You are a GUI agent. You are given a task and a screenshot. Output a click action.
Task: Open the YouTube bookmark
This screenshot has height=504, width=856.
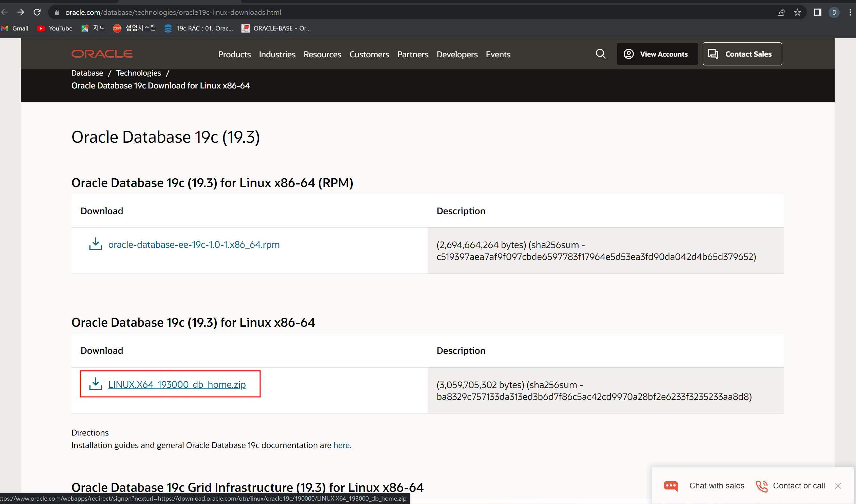coord(55,28)
